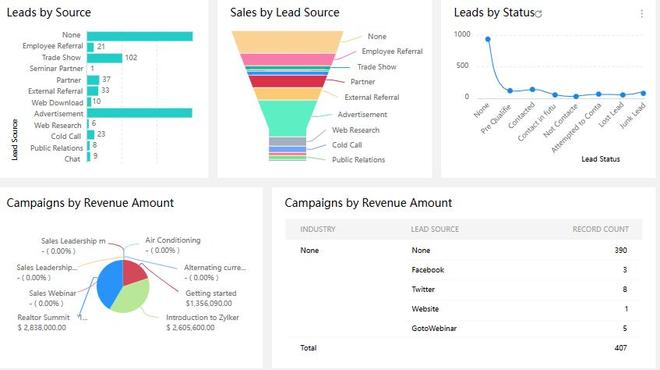
Task: Select the Trade Show bar showing 102
Action: pos(104,58)
